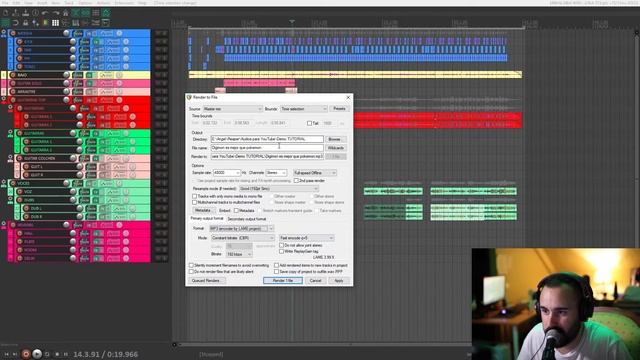Click the transport Record button
640x360 pixels.
click(26, 354)
